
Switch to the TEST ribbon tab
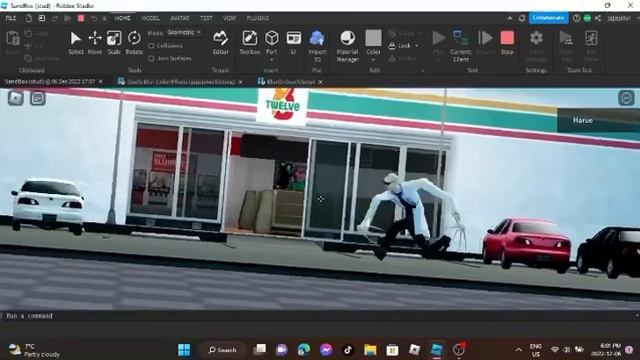[x=206, y=18]
